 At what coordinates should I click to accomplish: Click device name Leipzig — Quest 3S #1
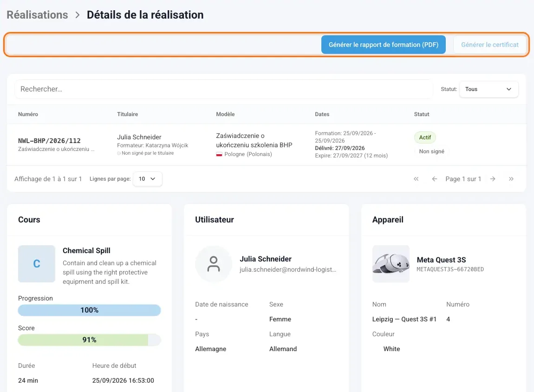click(x=404, y=319)
